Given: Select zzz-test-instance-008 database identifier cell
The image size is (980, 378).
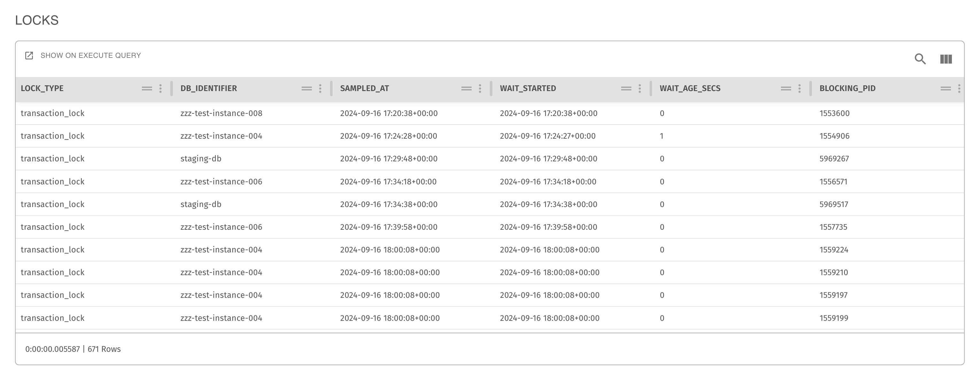Looking at the screenshot, I should point(221,113).
